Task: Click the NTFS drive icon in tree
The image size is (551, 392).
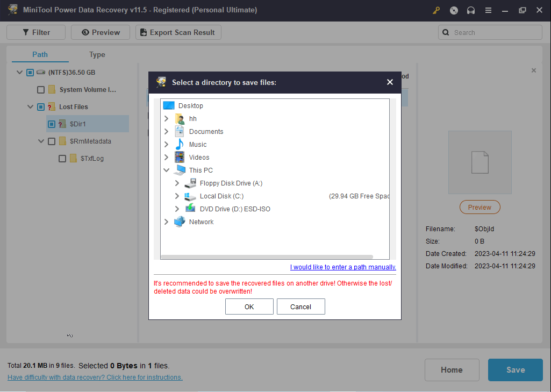Action: pyautogui.click(x=41, y=72)
